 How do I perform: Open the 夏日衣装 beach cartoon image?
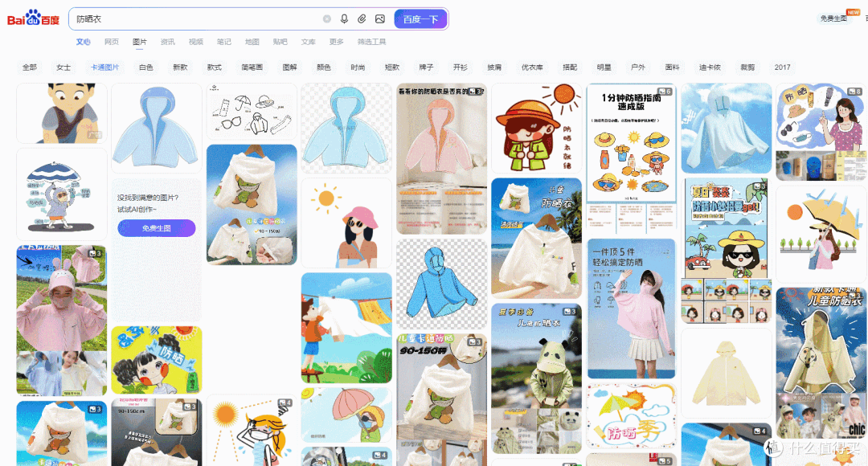point(727,251)
